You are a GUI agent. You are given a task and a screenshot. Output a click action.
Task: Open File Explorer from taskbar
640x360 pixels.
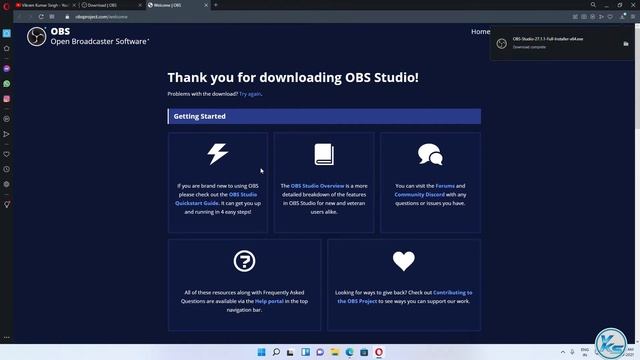[335, 352]
